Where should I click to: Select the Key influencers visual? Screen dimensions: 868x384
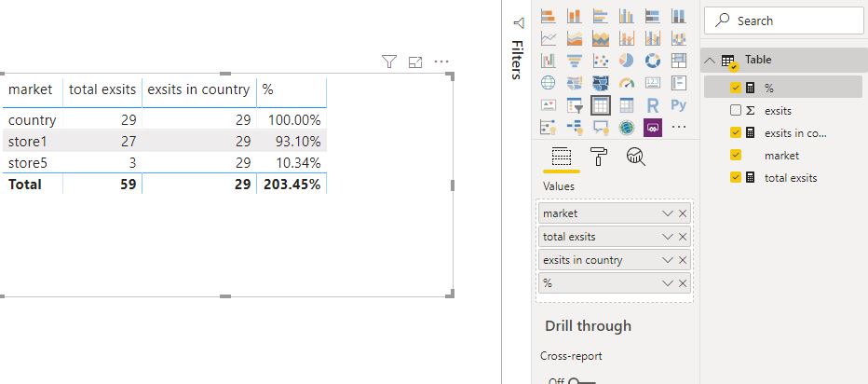(x=548, y=128)
